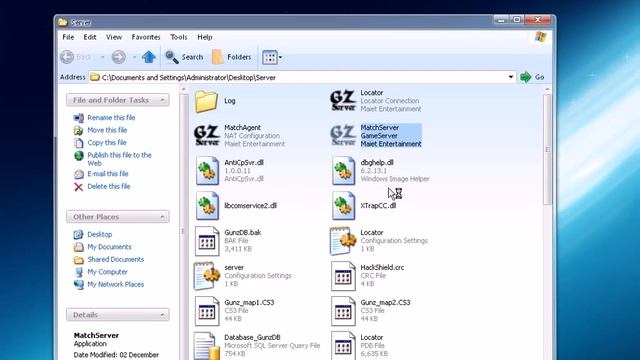
Task: Click Rename this file link
Action: click(111, 118)
